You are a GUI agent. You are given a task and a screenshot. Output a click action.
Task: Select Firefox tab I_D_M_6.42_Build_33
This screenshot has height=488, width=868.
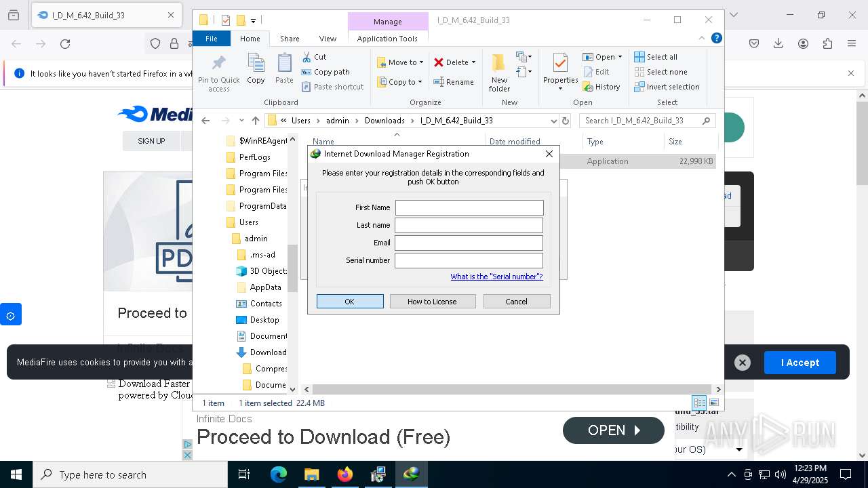pyautogui.click(x=105, y=15)
